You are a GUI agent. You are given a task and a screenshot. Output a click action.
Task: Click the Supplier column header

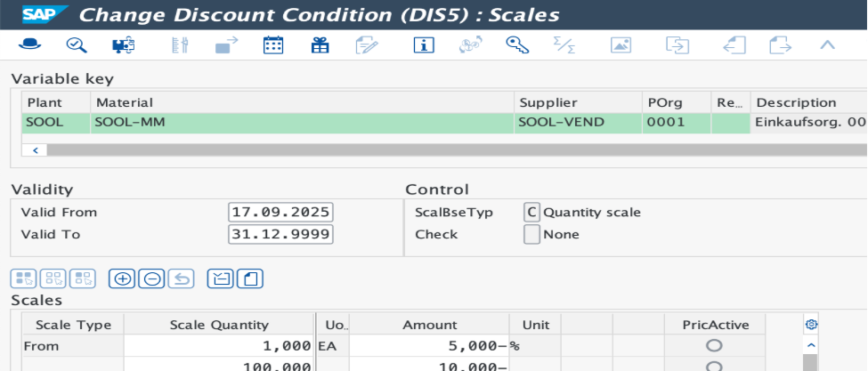click(548, 102)
